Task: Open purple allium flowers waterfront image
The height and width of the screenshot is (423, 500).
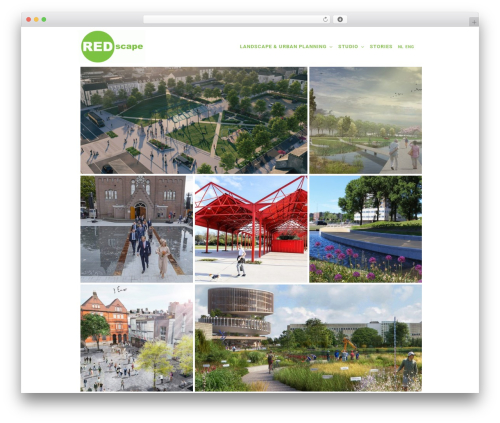Action: [365, 229]
